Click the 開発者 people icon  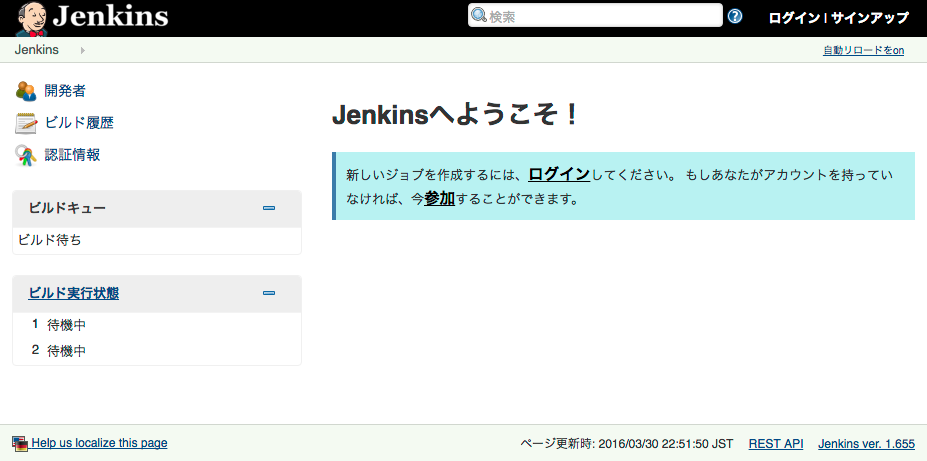pyautogui.click(x=26, y=91)
